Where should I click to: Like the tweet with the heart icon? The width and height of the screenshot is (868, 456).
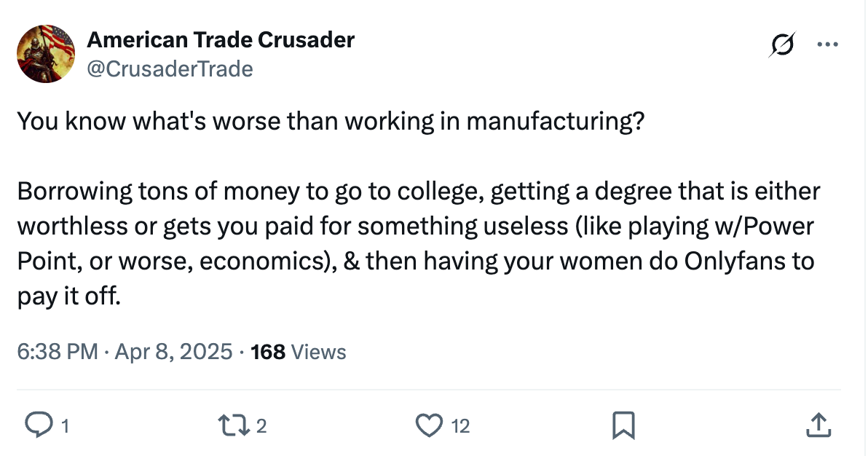coord(431,423)
